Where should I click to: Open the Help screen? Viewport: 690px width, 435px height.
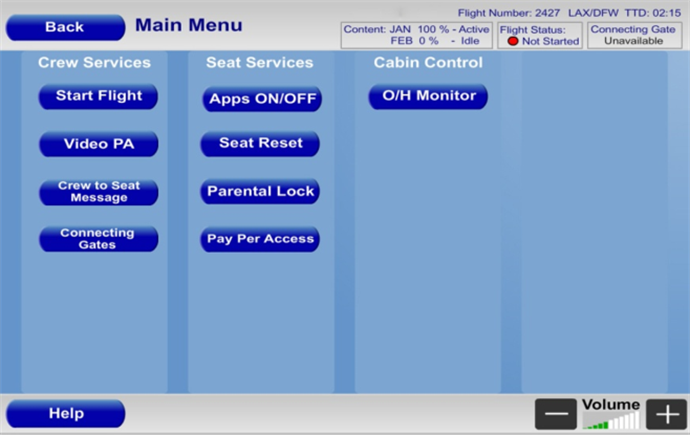[x=66, y=413]
